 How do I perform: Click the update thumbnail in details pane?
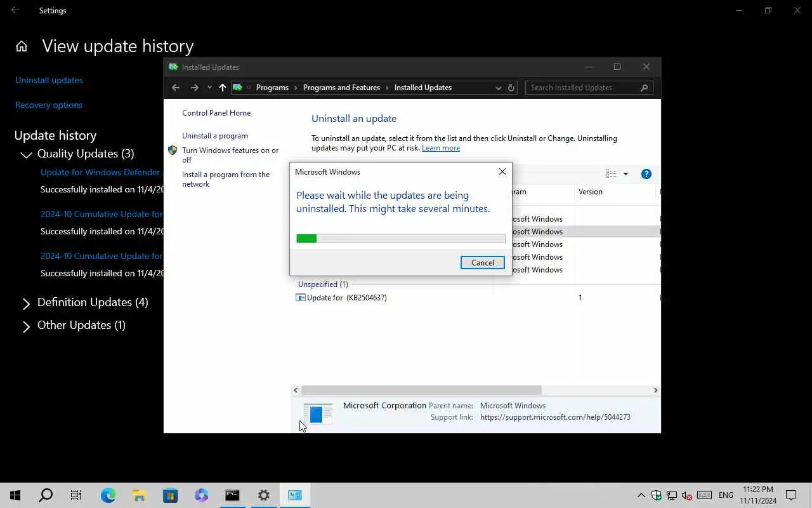318,413
